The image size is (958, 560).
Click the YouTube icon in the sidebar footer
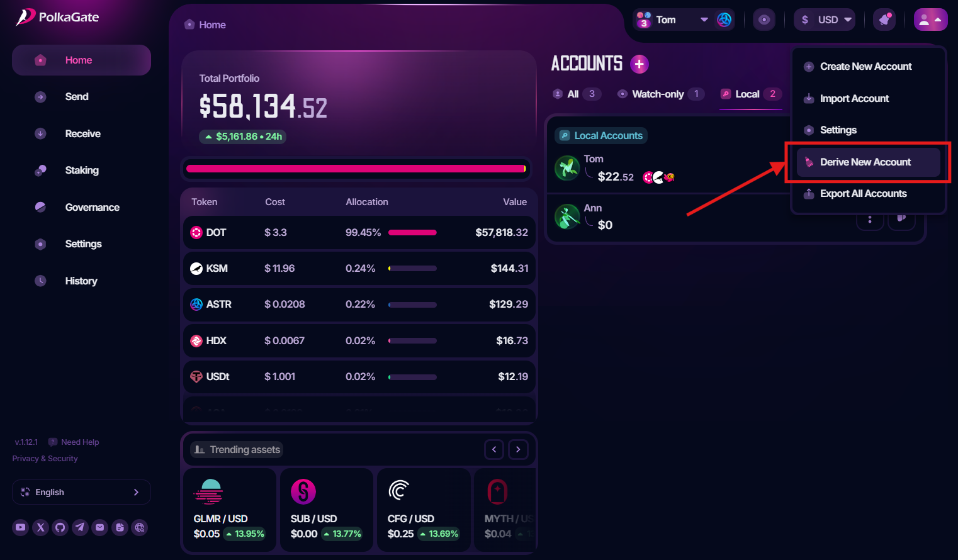pos(21,527)
